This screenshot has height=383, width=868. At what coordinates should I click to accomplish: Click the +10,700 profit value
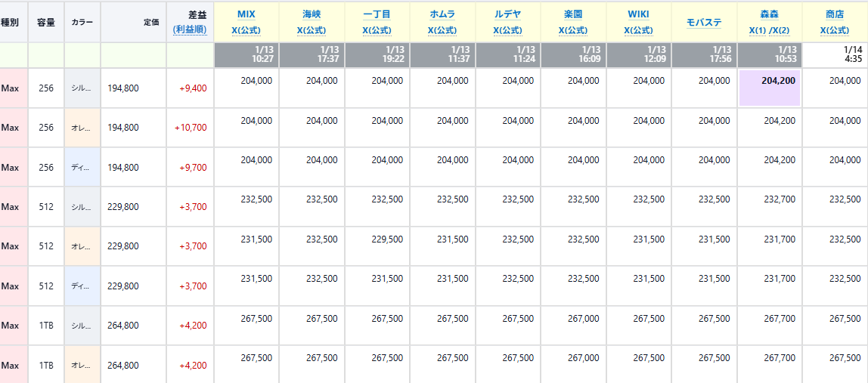pos(191,128)
